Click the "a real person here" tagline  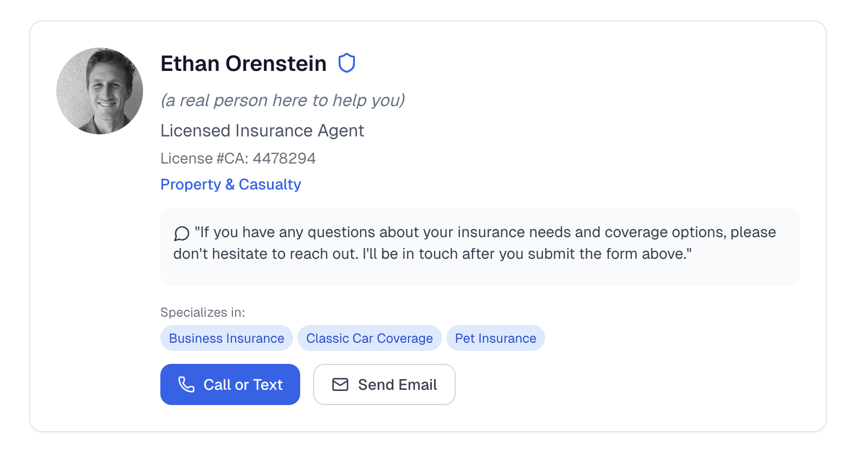pos(282,101)
